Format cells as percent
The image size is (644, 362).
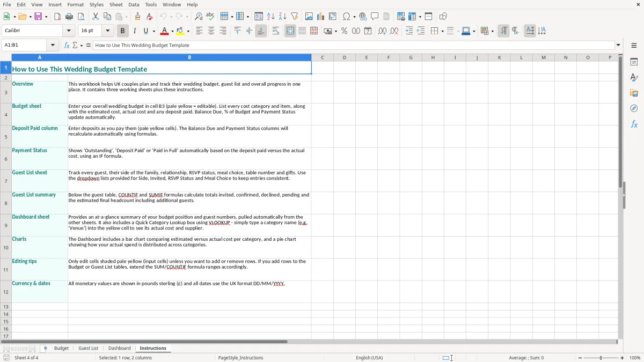pos(344,31)
